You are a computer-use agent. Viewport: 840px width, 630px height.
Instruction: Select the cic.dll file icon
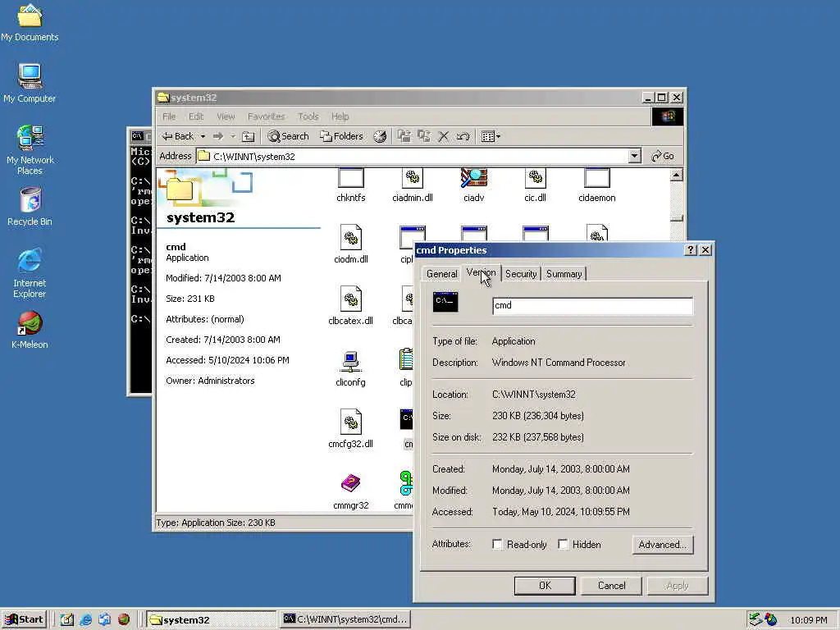point(535,185)
